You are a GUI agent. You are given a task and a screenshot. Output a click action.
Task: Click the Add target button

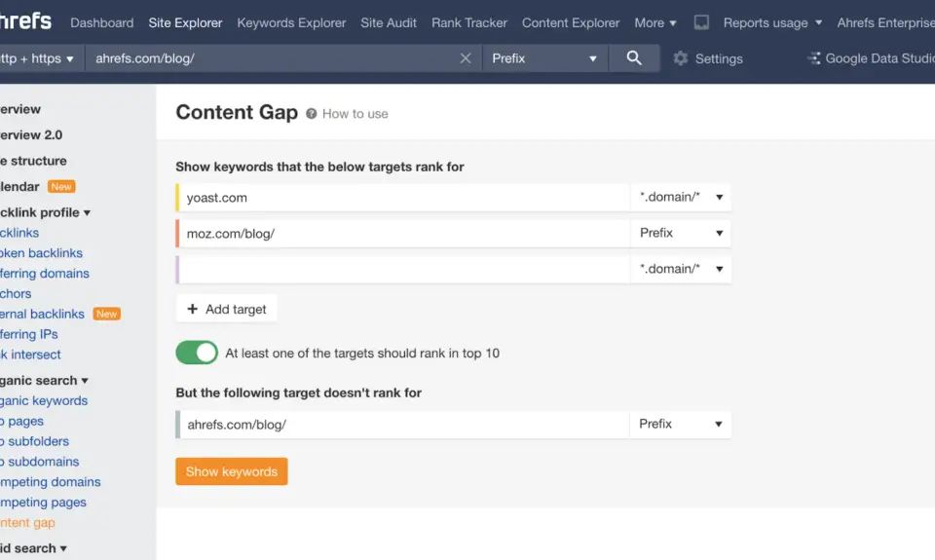click(227, 309)
